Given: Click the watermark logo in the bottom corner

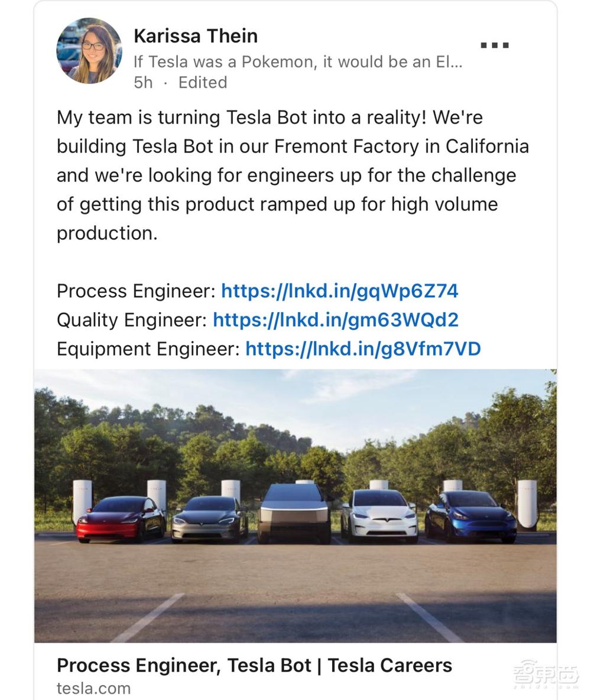Looking at the screenshot, I should pyautogui.click(x=545, y=675).
